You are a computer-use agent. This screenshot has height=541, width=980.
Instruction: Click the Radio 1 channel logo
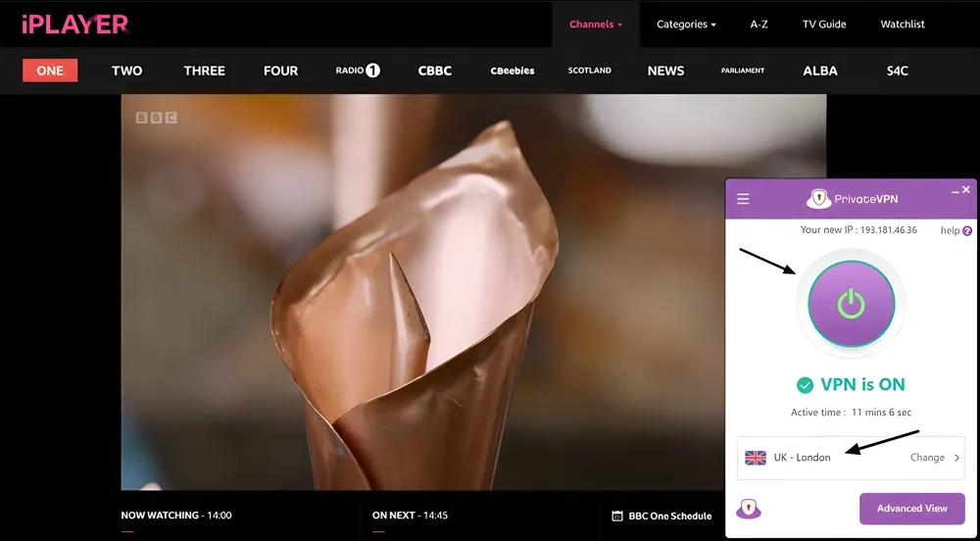(358, 71)
